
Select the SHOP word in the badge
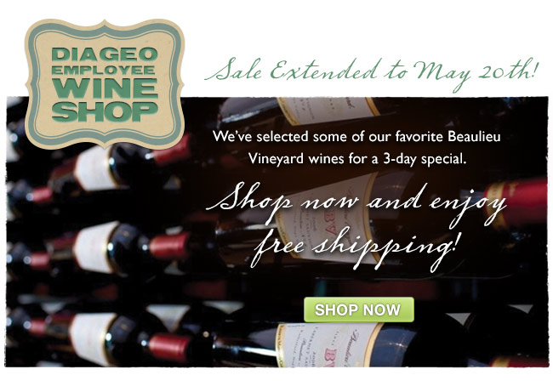(x=105, y=111)
